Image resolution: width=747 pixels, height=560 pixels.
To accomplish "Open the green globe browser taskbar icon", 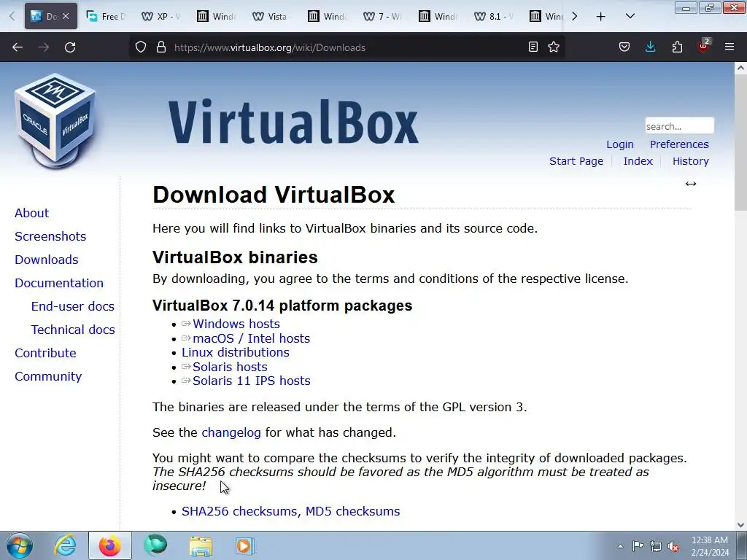I will coord(155,545).
